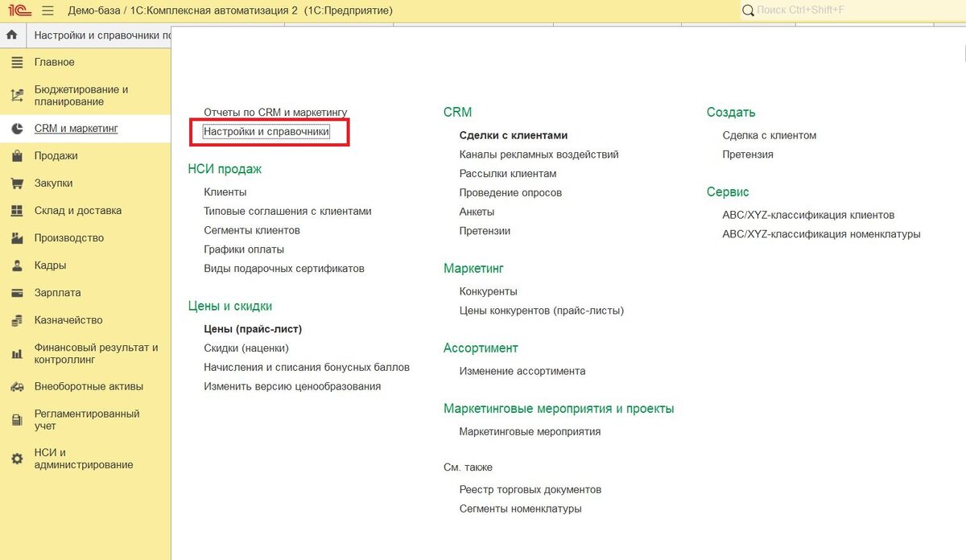Create Претензия under Создать
The image size is (966, 560).
(x=748, y=154)
